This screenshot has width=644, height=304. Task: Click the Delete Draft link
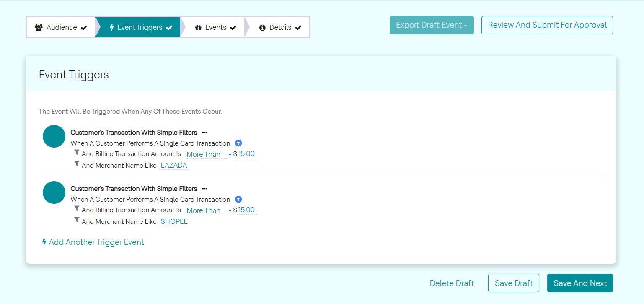[452, 283]
